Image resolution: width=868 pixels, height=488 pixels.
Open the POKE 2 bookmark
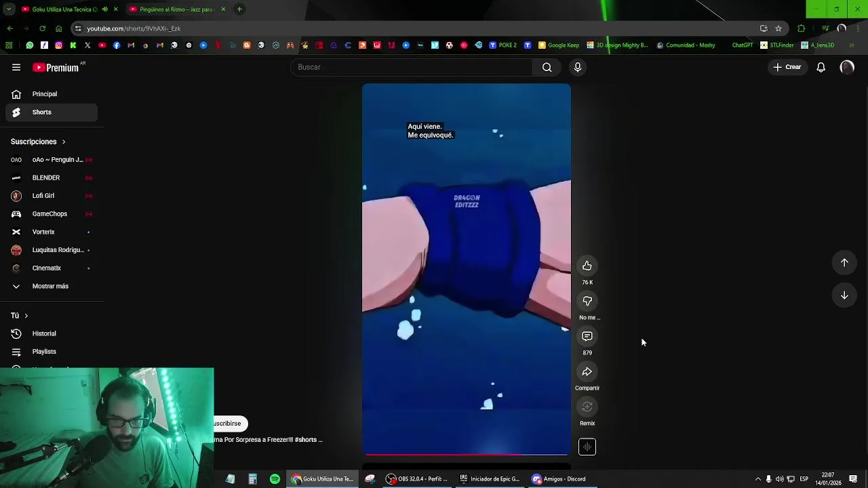pyautogui.click(x=502, y=45)
